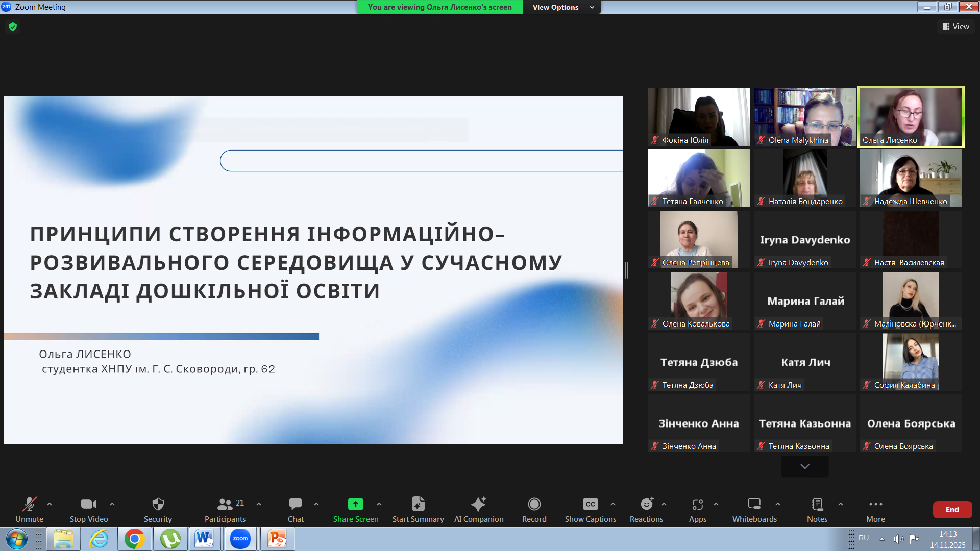980x551 pixels.
Task: Expand audio settings arrow beside Unmute
Action: pyautogui.click(x=50, y=504)
